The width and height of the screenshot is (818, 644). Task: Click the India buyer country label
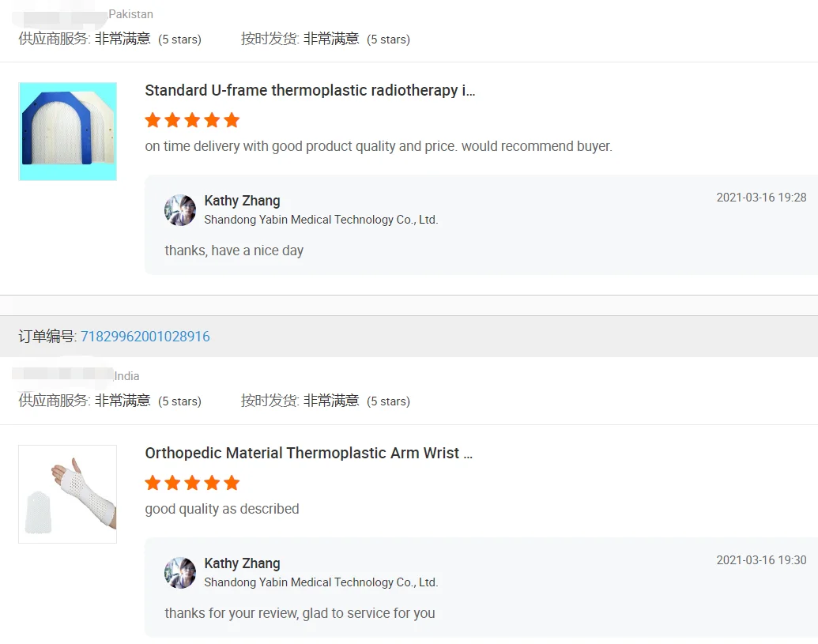tap(126, 376)
